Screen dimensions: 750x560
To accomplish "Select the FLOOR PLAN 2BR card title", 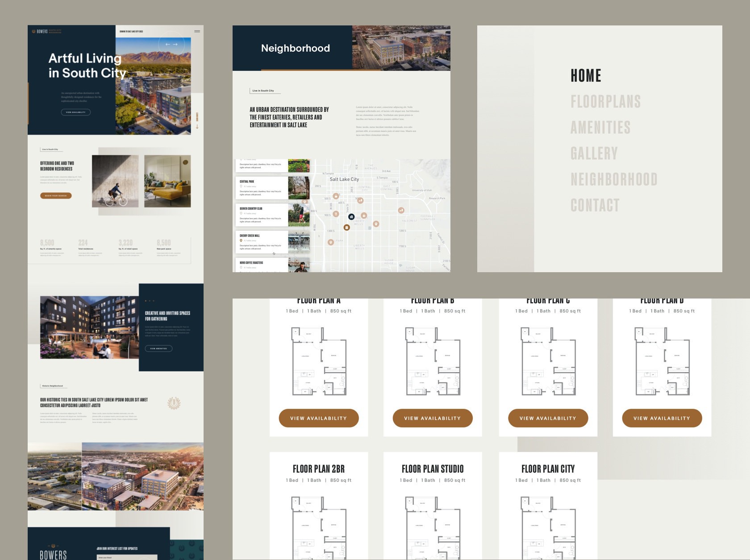I will [x=319, y=469].
